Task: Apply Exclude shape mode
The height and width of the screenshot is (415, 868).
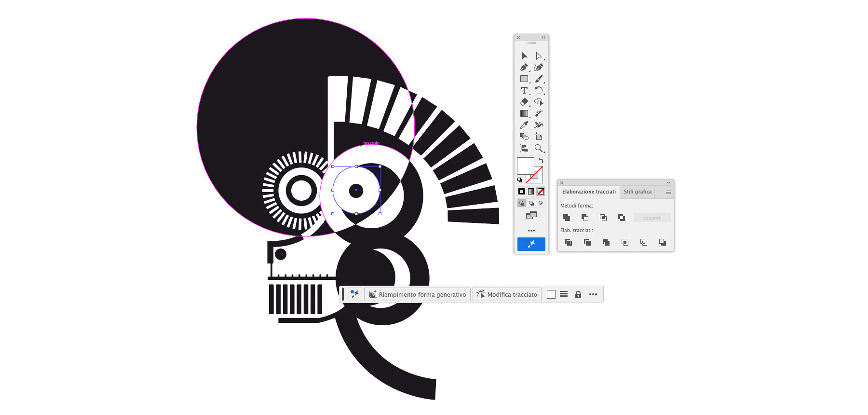Action: (622, 218)
